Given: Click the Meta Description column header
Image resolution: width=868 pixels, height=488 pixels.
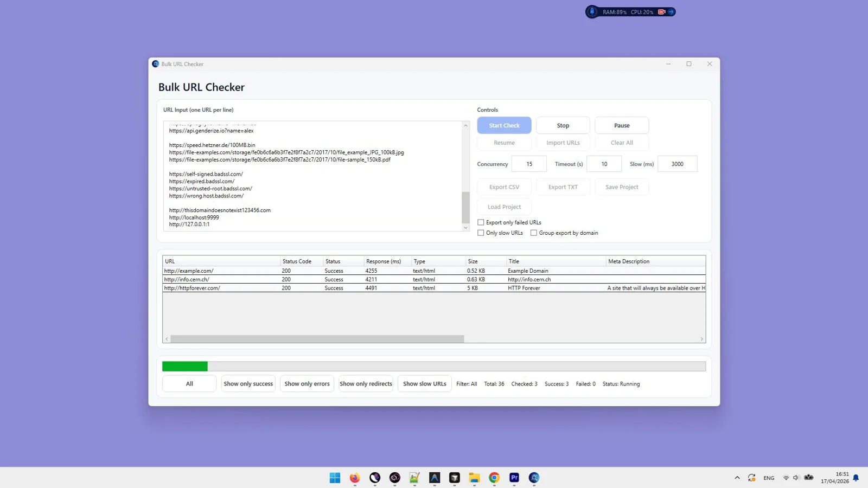Looking at the screenshot, I should click(655, 261).
